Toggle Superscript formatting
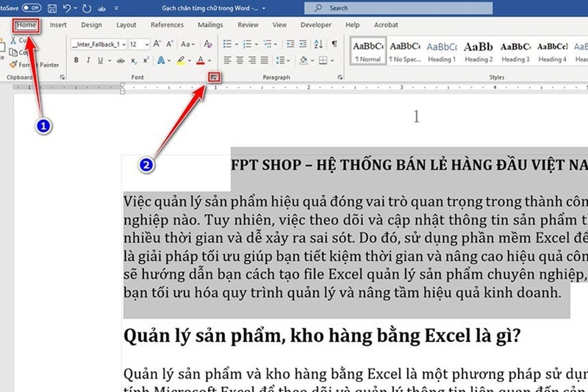 146,60
